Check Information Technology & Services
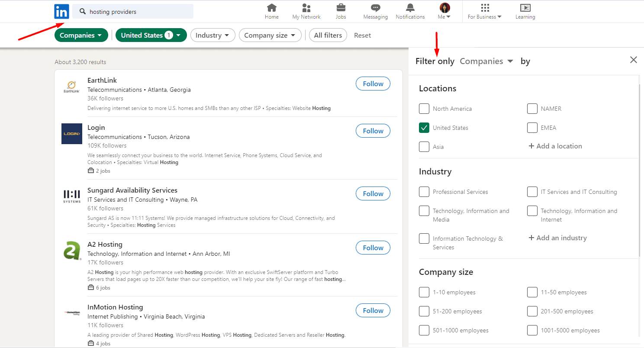Viewport: 644px width, 348px height. (424, 238)
